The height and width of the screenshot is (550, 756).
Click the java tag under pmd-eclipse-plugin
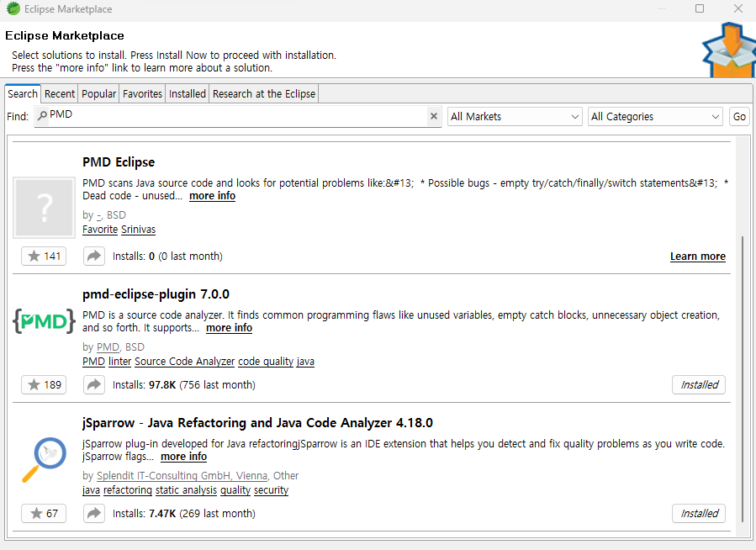click(305, 362)
